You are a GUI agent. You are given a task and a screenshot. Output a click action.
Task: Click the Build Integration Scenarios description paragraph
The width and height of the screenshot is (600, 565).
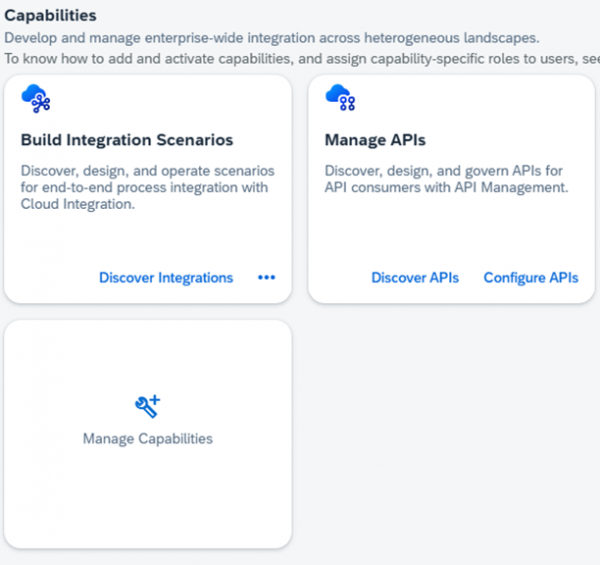pyautogui.click(x=147, y=188)
